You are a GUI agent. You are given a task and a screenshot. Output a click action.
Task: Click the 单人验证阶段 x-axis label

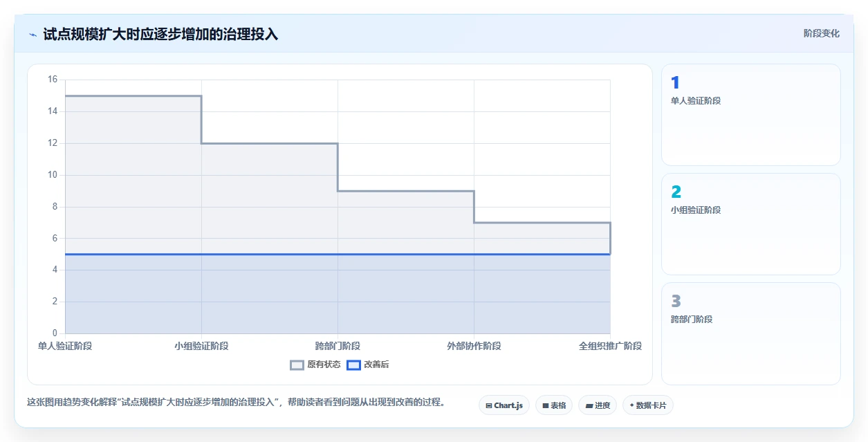pos(65,346)
